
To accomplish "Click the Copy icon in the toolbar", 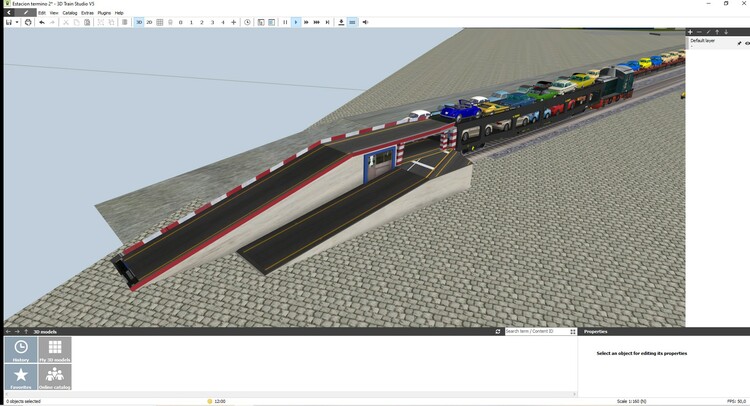I will tap(77, 22).
